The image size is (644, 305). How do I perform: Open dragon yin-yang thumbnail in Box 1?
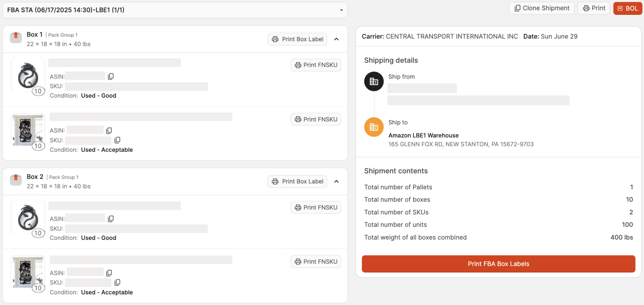[28, 75]
